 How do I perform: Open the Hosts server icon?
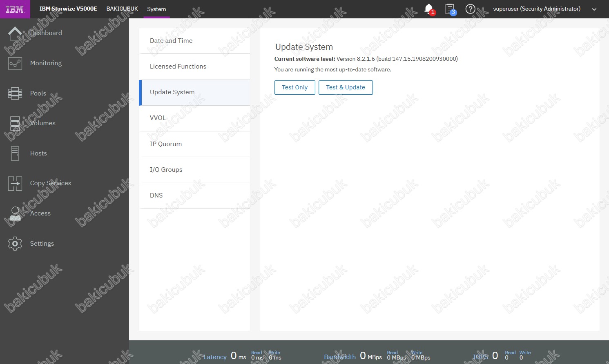pyautogui.click(x=15, y=153)
